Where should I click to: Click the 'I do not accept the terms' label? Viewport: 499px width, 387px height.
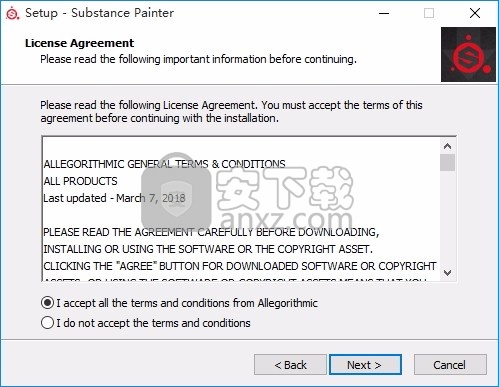(153, 323)
